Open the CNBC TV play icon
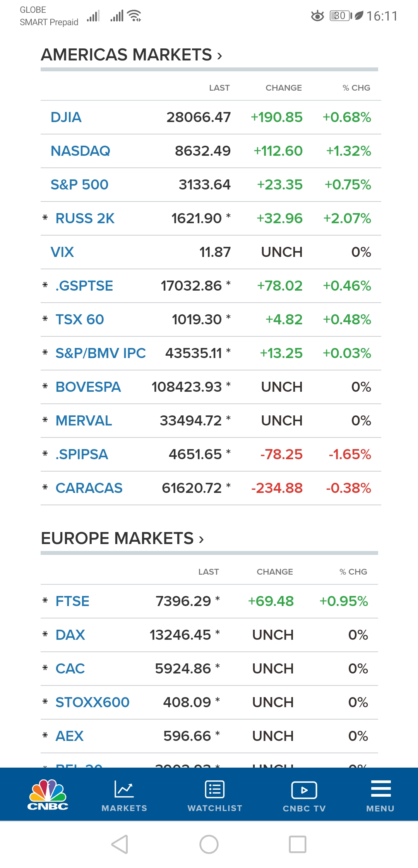418x868 pixels. pos(304,790)
